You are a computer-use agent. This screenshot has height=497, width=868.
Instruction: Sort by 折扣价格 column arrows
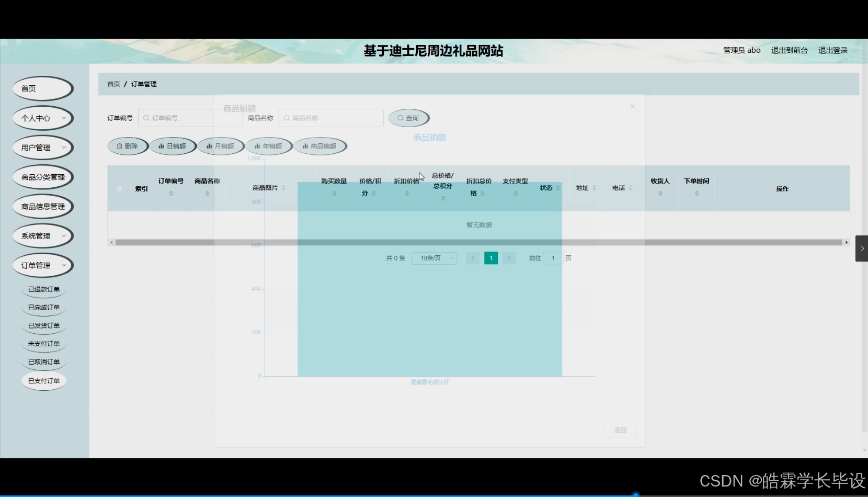407,194
